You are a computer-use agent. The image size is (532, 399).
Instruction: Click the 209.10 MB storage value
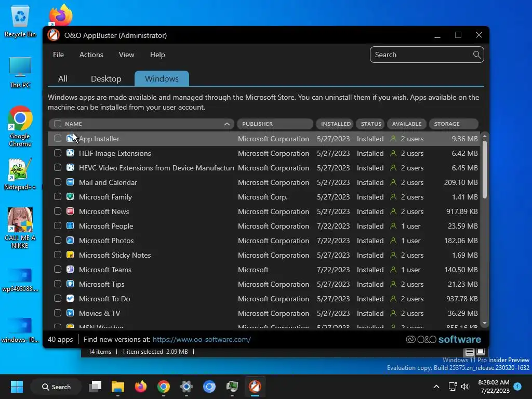tap(461, 182)
